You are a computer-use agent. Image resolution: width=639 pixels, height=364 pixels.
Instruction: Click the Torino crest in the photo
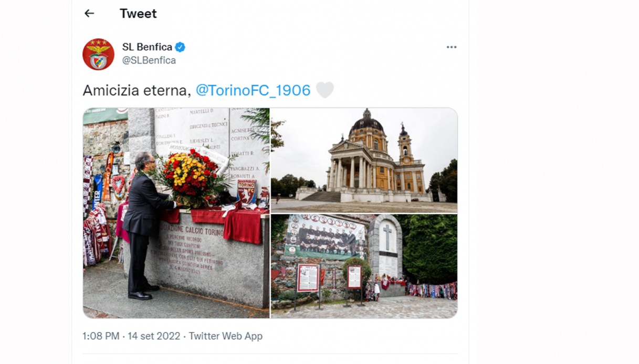coord(246,191)
